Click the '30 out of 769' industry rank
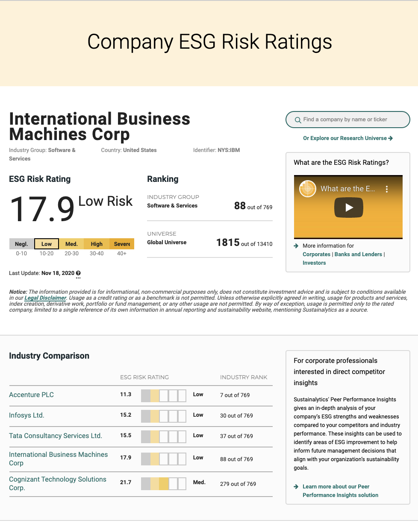Viewport: 418px width, 532px height. tap(236, 416)
